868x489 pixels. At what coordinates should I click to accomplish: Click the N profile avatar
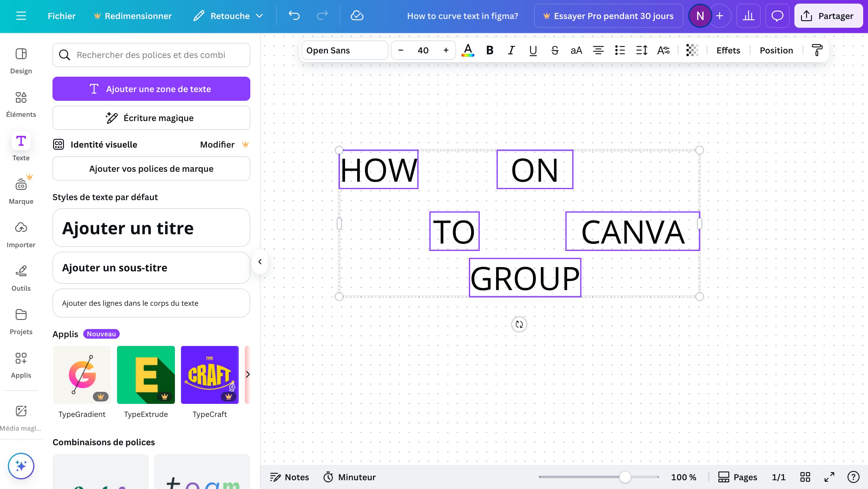point(700,16)
